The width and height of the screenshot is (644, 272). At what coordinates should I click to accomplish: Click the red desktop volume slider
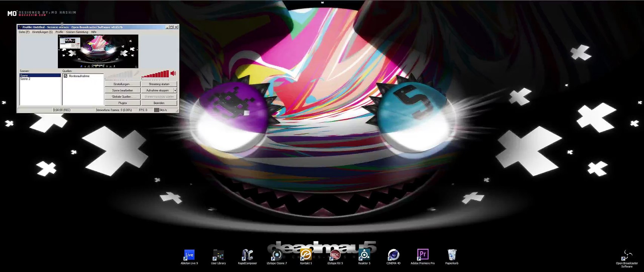coord(155,74)
